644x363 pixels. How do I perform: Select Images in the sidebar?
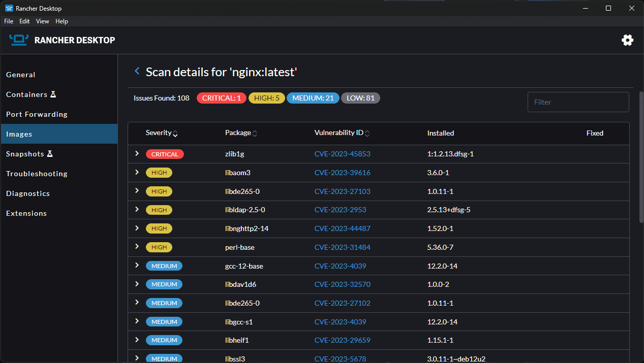[59, 134]
